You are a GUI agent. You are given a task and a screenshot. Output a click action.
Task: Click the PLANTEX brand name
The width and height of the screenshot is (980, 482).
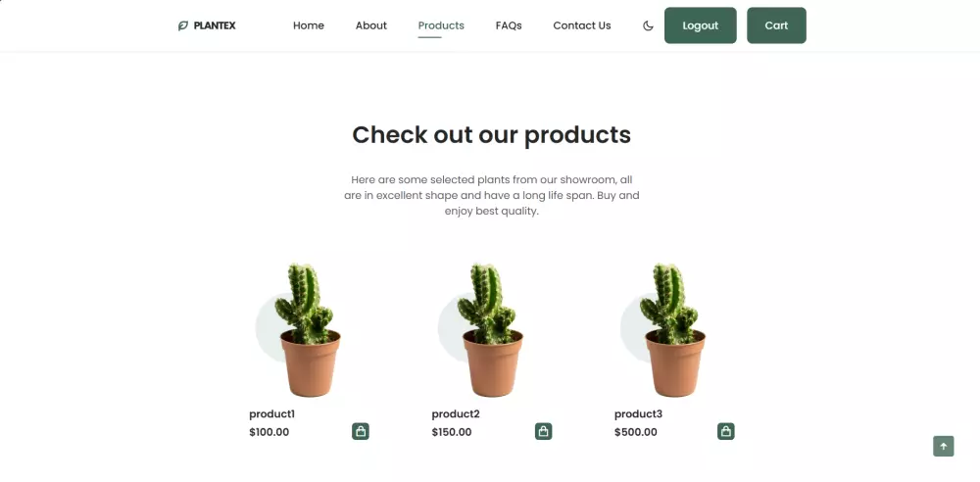pos(215,25)
